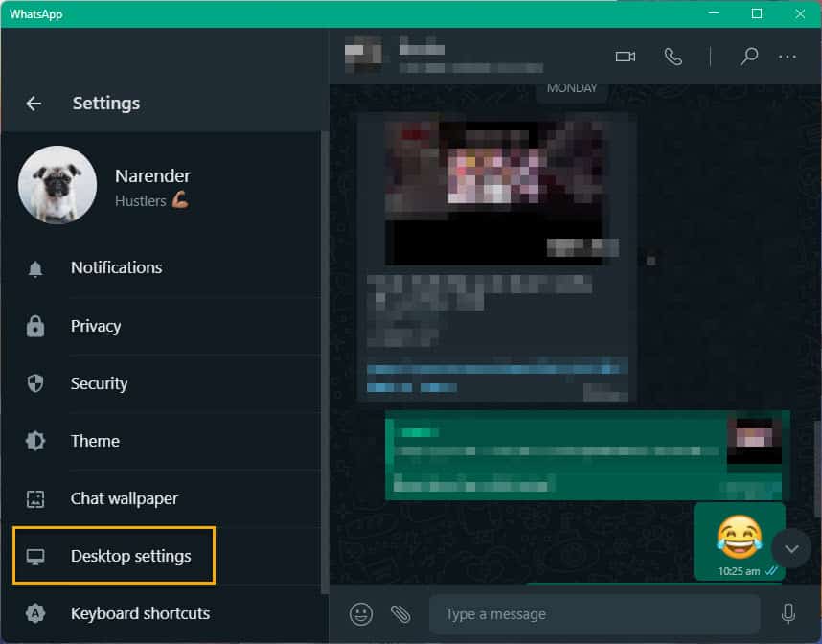Click the chat area scrollbar
This screenshot has width=822, height=644.
tap(818, 468)
